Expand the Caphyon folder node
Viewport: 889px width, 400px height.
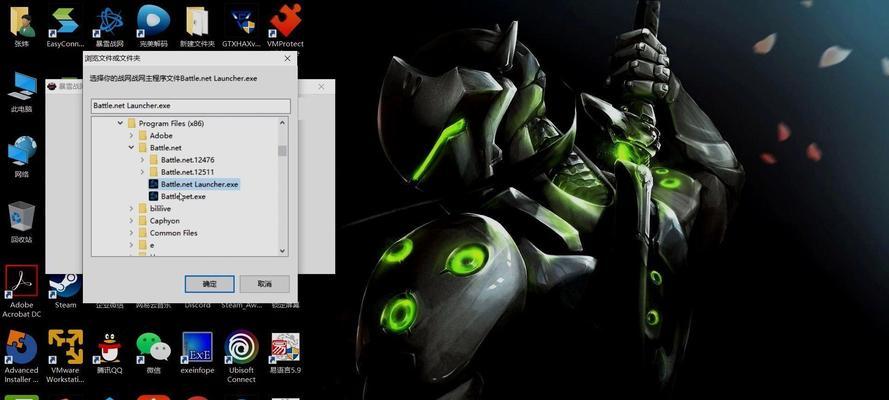tap(132, 220)
